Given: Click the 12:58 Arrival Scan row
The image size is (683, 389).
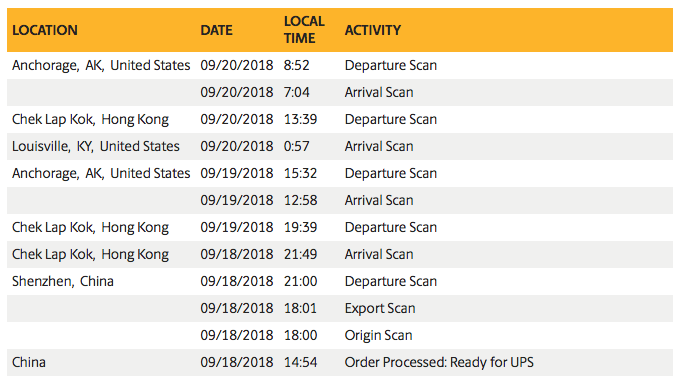Looking at the screenshot, I should coord(340,200).
